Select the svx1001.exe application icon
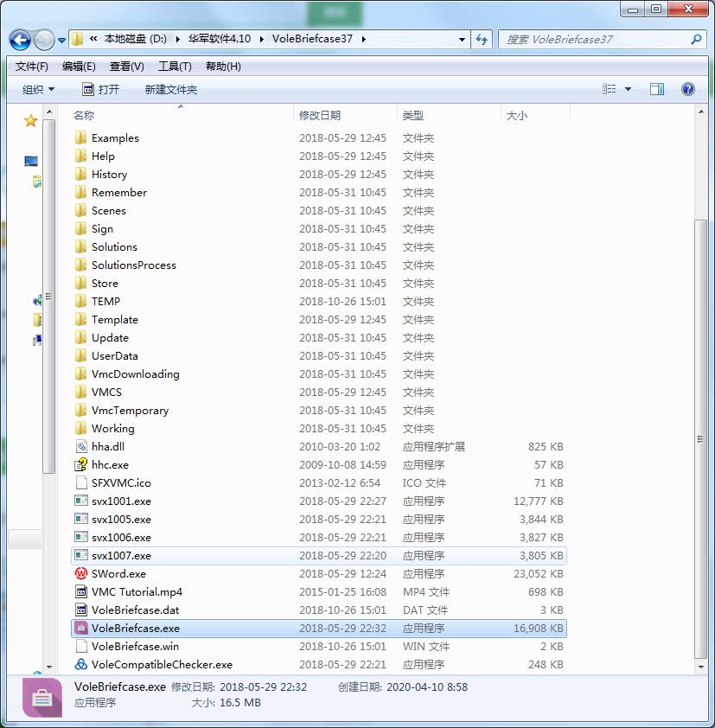 [x=80, y=501]
